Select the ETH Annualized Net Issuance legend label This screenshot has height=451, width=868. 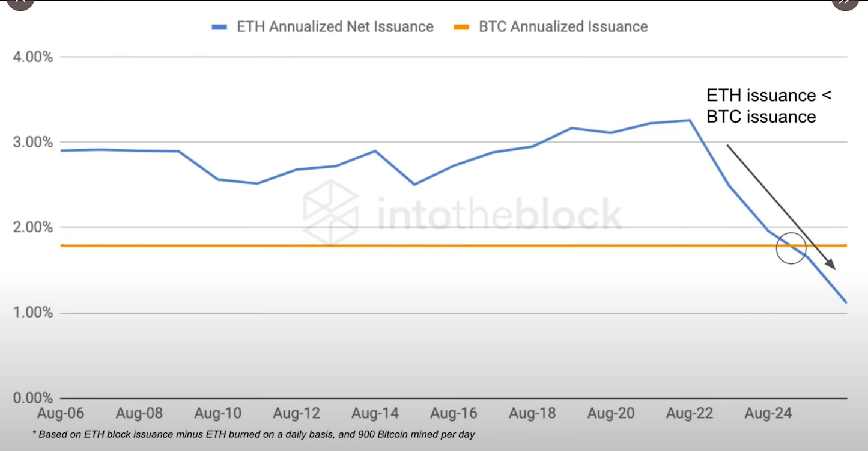[335, 27]
